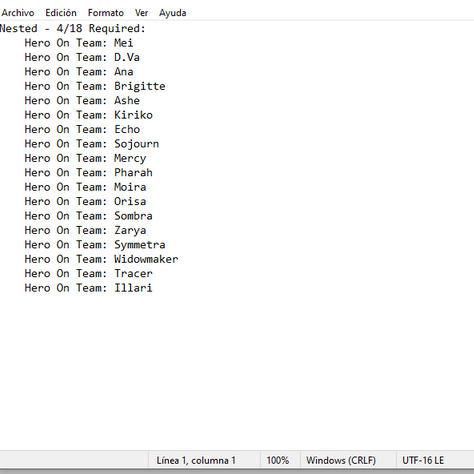Open the Archivo menu
Screen dimensions: 474x474
[x=18, y=13]
